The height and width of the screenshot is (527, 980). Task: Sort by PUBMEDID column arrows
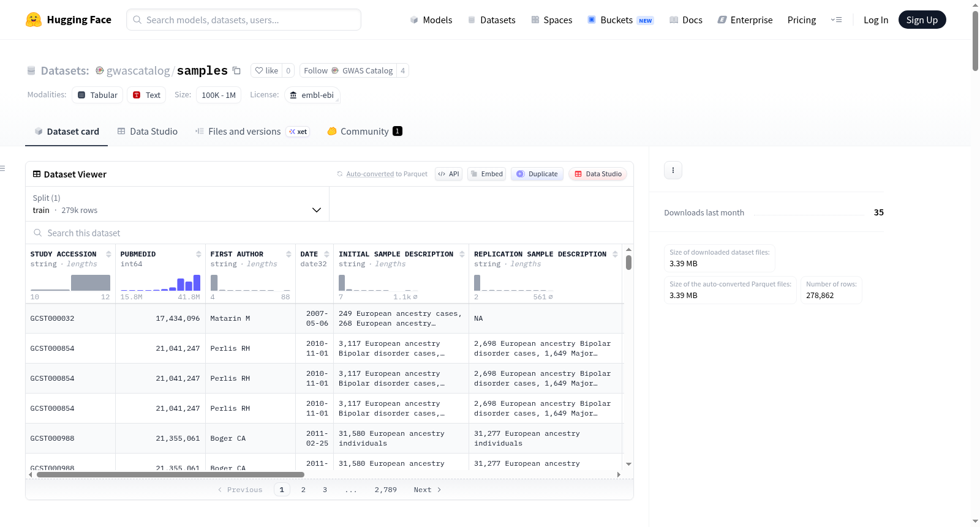pyautogui.click(x=198, y=254)
